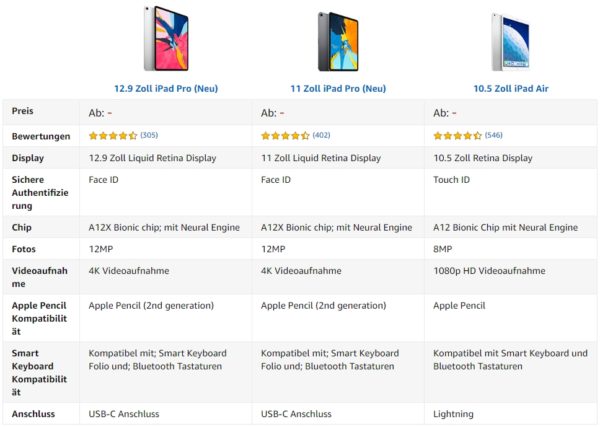Open the 11 Zoll iPad Pro product image
Image resolution: width=600 pixels, height=427 pixels.
(337, 40)
